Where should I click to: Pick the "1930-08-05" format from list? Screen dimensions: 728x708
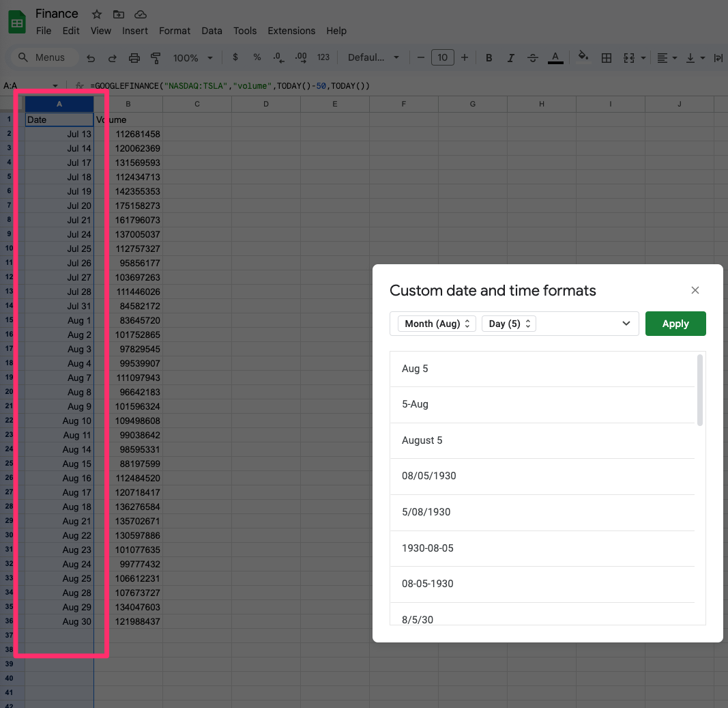pyautogui.click(x=542, y=548)
